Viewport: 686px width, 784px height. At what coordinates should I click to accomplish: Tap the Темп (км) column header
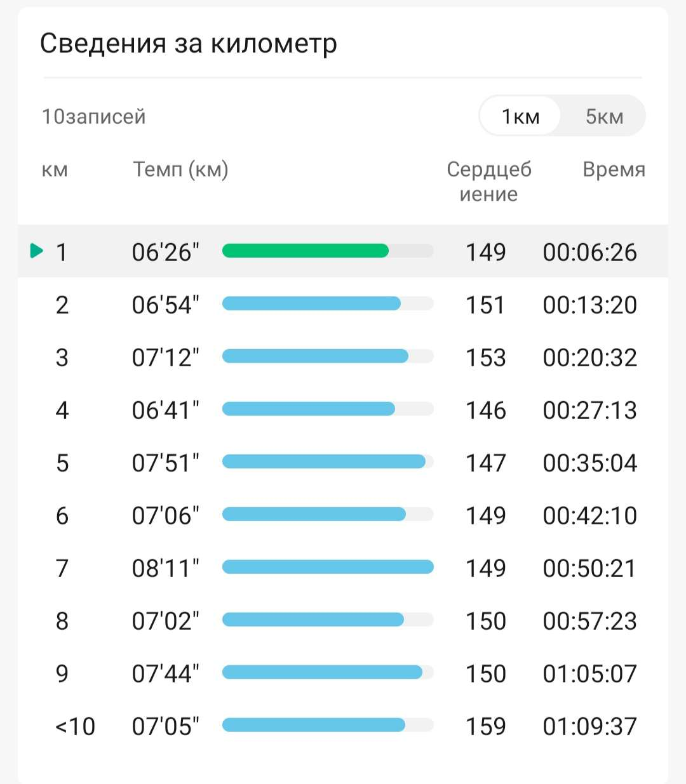click(x=180, y=169)
